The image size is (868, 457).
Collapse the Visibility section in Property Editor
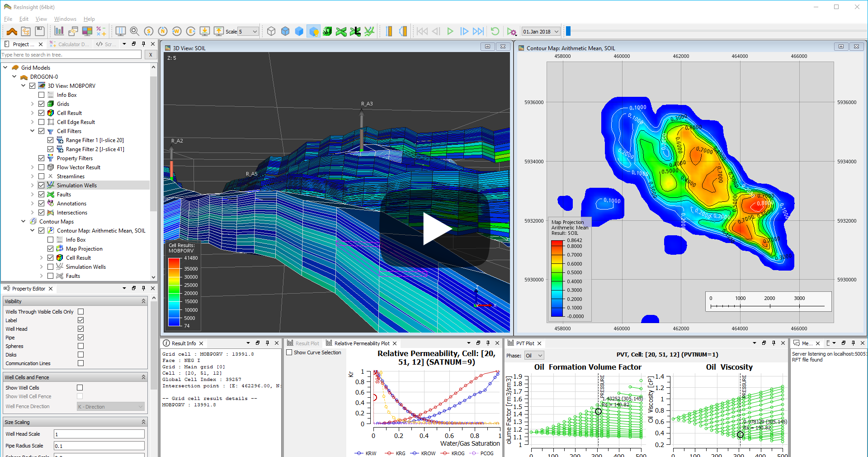[x=143, y=301]
